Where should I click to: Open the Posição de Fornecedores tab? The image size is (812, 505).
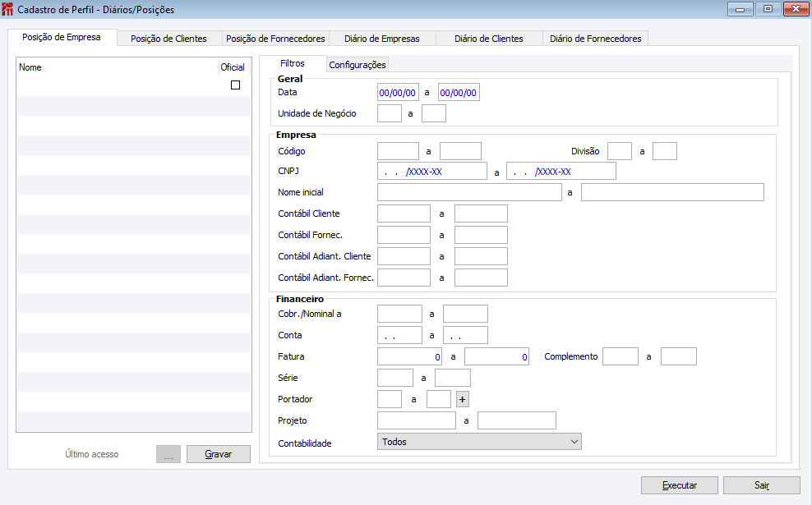point(276,39)
